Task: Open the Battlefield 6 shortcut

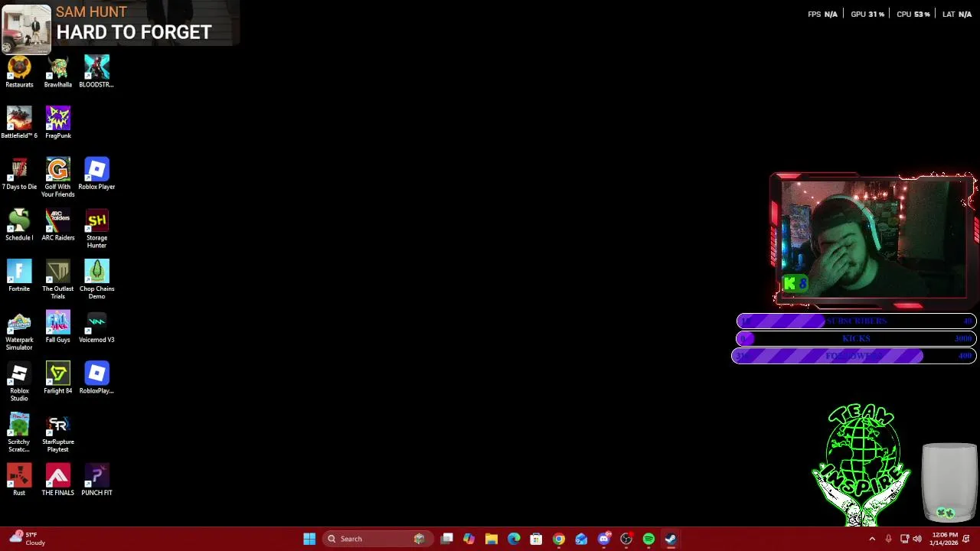Action: [19, 123]
